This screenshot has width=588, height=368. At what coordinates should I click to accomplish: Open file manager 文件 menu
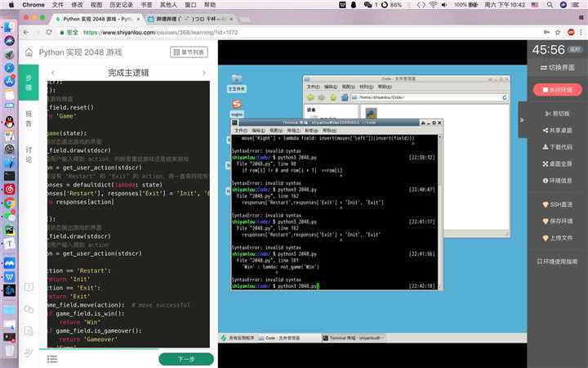[x=313, y=87]
